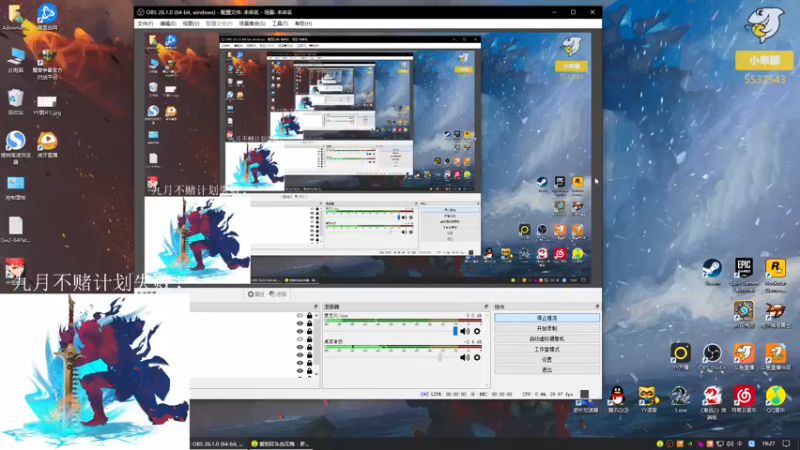Open the 文件(F) menu in OBS
This screenshot has width=800, height=450.
[x=145, y=23]
